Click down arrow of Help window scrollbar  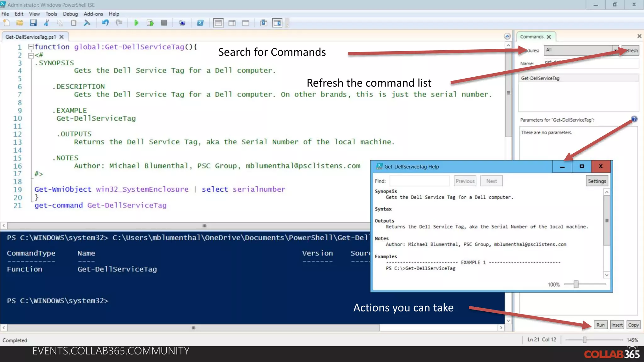tap(607, 275)
